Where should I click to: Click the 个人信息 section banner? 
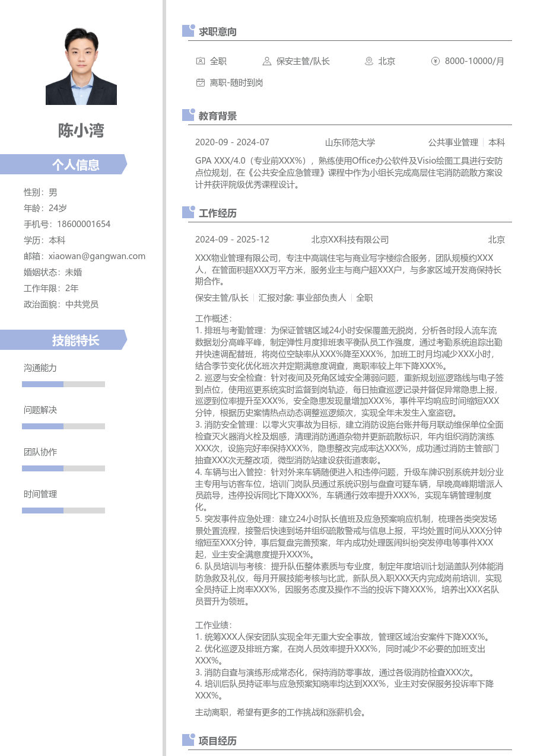click(63, 164)
